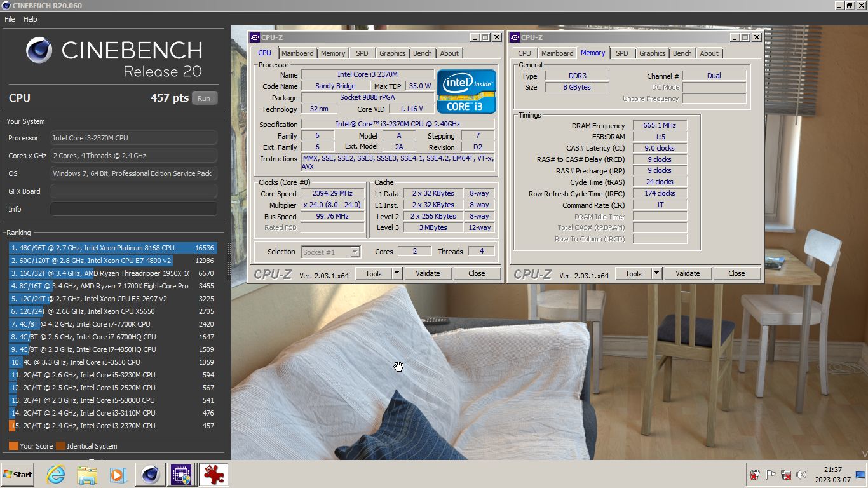Open Bench tab in right CPU-Z window
The width and height of the screenshot is (868, 488).
click(682, 53)
